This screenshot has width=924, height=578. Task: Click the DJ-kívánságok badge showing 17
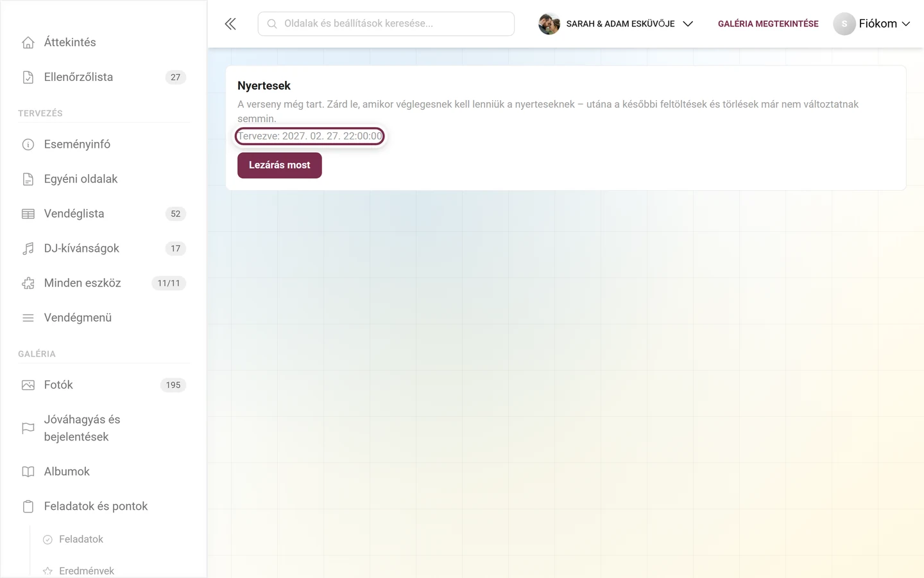tap(176, 249)
